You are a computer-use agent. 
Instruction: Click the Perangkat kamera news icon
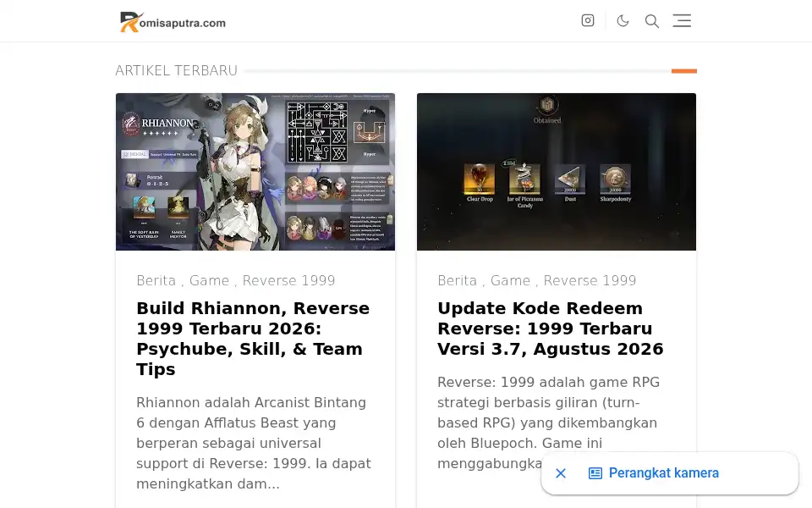point(595,473)
